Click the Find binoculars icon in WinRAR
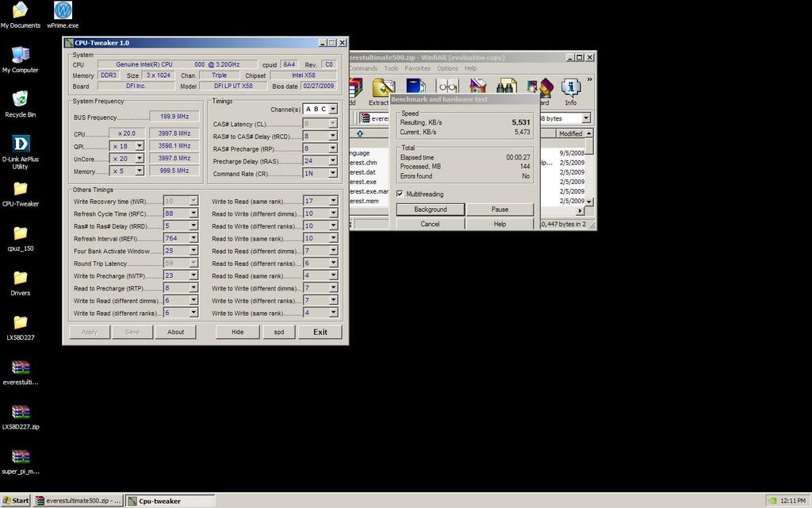The image size is (812, 508). pos(507,86)
